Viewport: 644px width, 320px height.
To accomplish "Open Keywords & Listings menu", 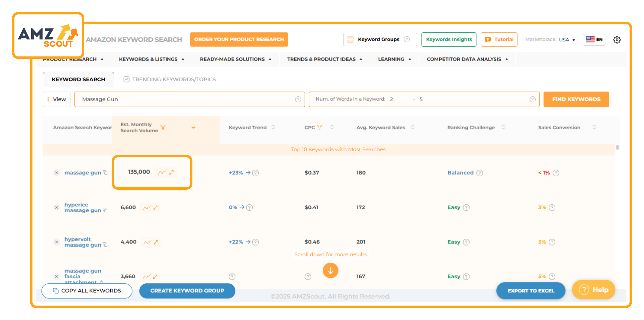I will (152, 59).
